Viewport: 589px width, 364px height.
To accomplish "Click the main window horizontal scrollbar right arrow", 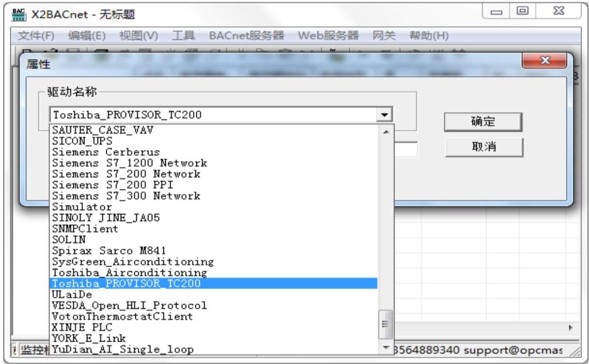I will point(571,327).
